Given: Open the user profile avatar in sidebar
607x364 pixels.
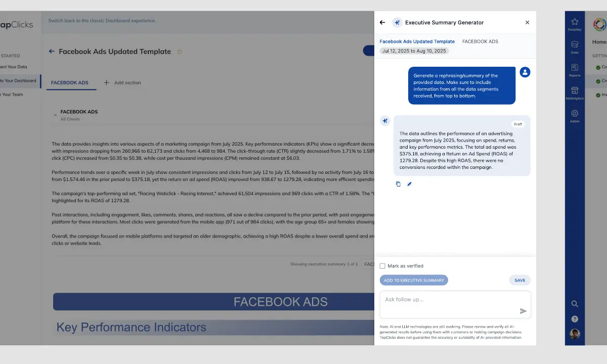Looking at the screenshot, I should [575, 334].
